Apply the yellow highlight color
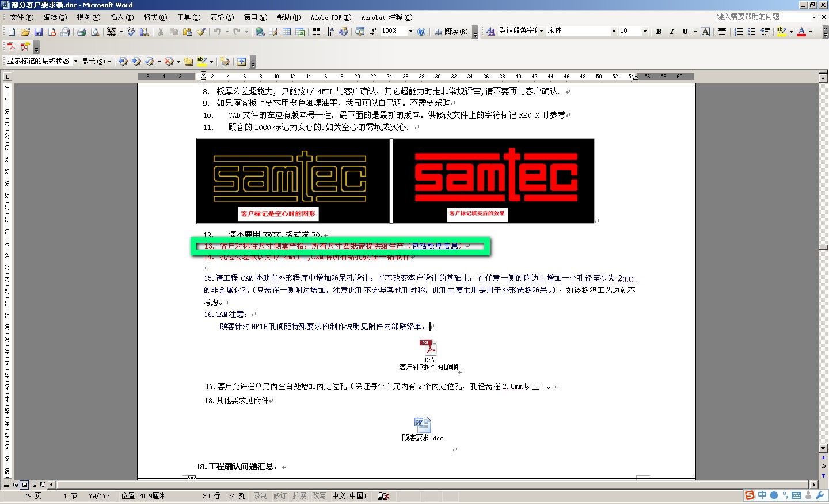The width and height of the screenshot is (829, 504). [781, 32]
